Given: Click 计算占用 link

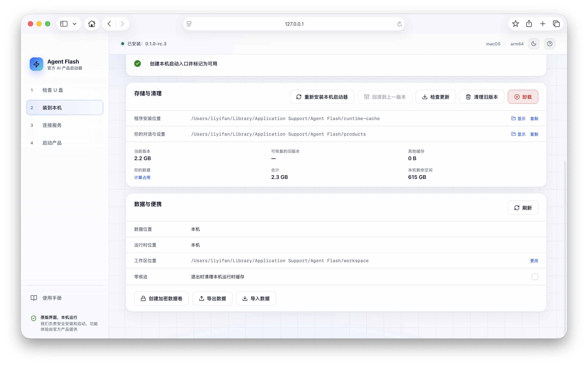Looking at the screenshot, I should tap(142, 177).
